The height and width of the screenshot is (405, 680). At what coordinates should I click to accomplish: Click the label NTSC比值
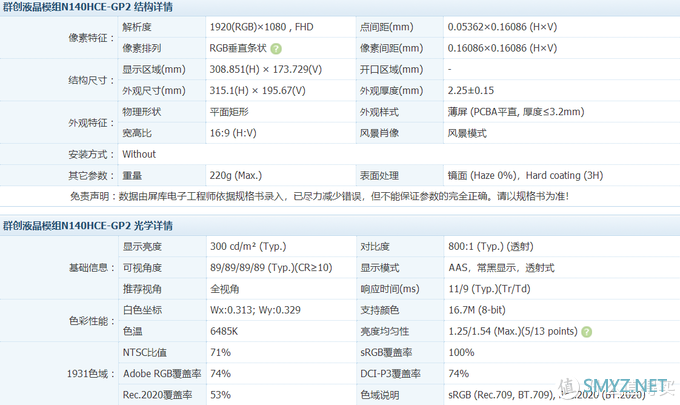(145, 353)
